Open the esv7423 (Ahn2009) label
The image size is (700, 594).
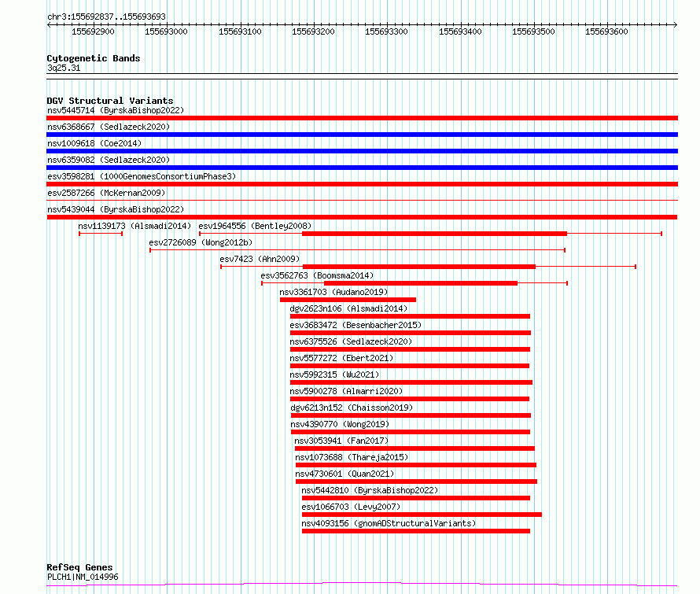260,259
